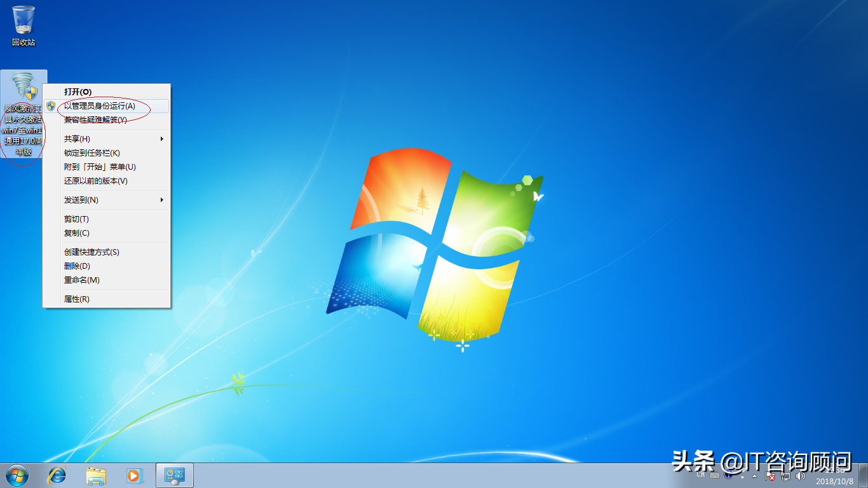This screenshot has width=868, height=488.
Task: Select the 暴风激活工具 desktop icon
Action: click(24, 114)
